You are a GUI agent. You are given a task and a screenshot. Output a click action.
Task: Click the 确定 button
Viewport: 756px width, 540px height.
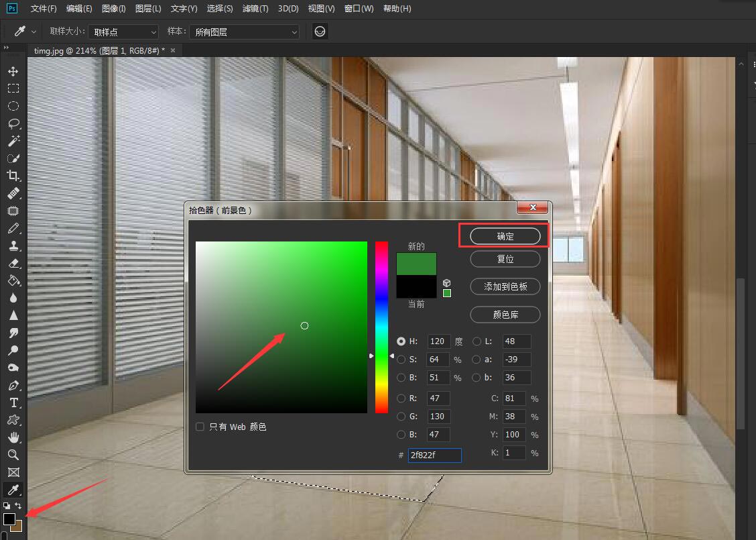[x=505, y=236]
